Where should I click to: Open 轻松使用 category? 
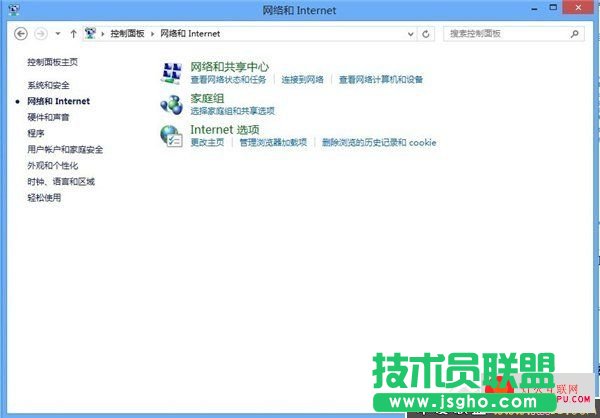(x=44, y=198)
